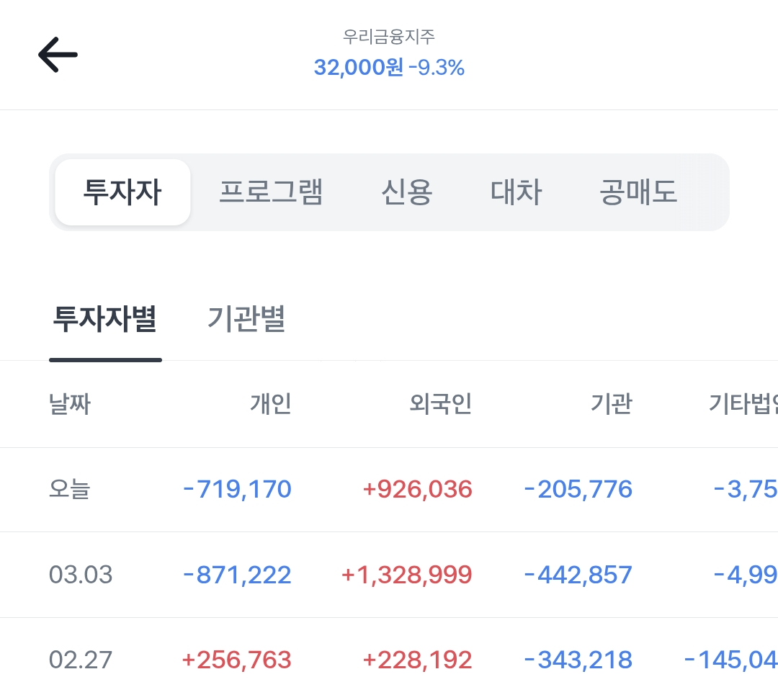
Task: Switch to the 프로그램 tab
Action: tap(271, 192)
